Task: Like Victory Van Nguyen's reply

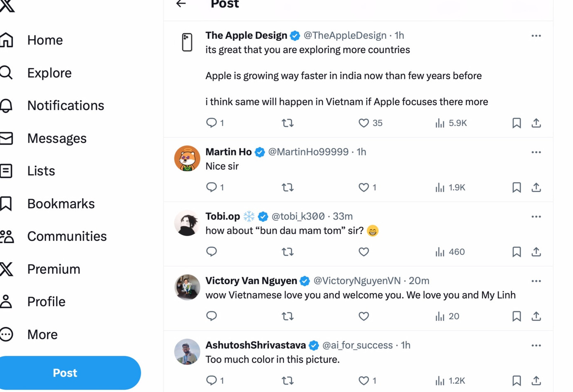Action: tap(364, 316)
